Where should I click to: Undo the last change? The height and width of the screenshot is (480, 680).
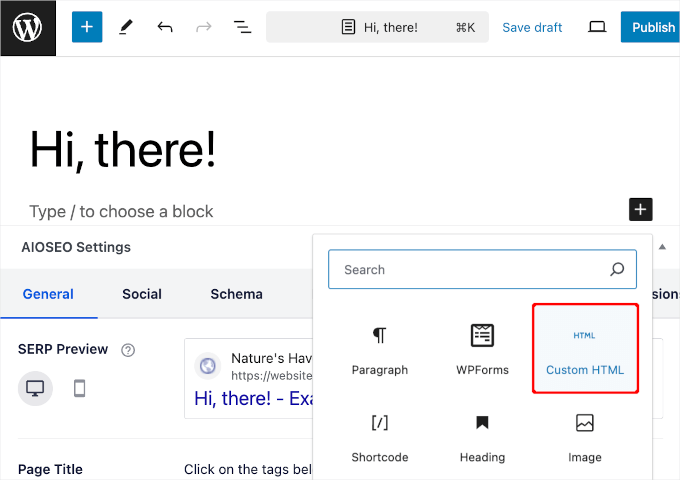[165, 27]
